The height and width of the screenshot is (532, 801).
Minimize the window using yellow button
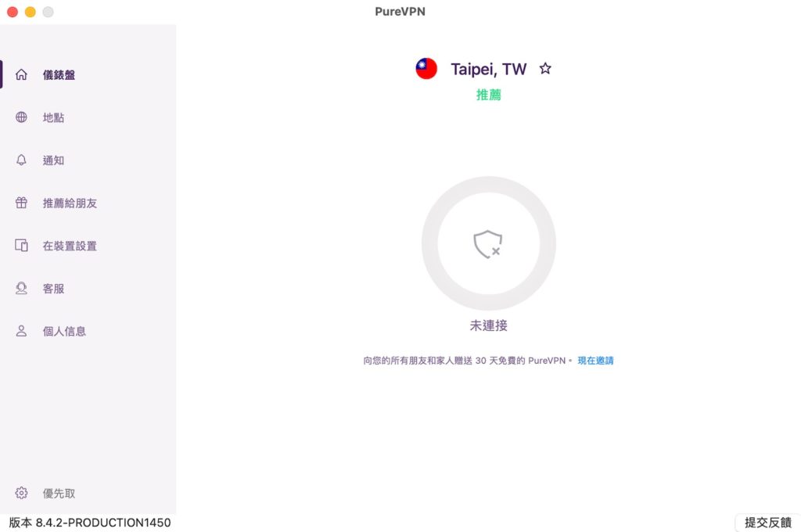31,12
